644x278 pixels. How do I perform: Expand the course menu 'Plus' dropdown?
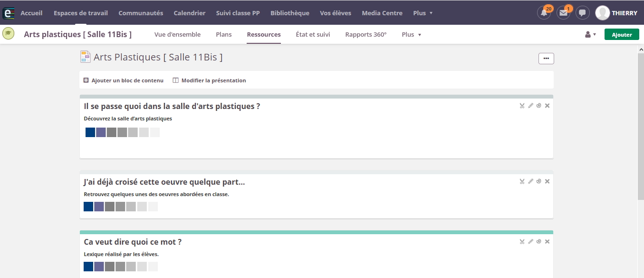click(412, 34)
